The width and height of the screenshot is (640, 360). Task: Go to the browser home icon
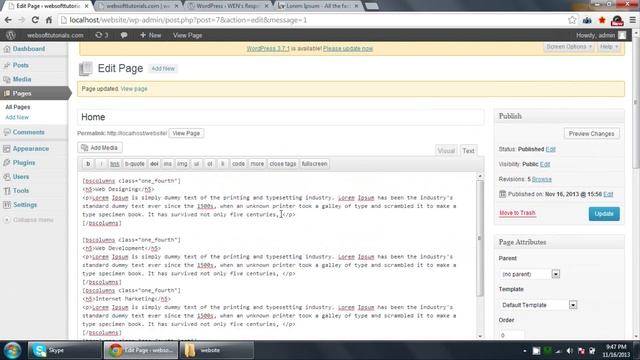pos(49,20)
